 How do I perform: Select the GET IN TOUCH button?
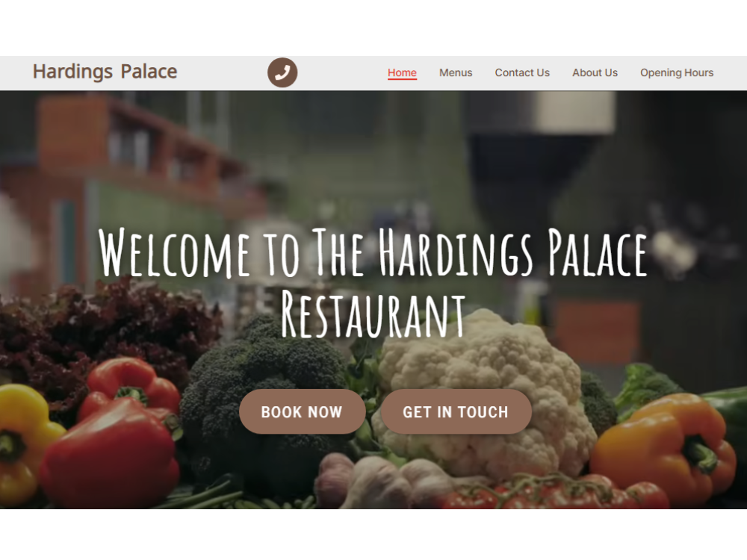[x=456, y=411]
